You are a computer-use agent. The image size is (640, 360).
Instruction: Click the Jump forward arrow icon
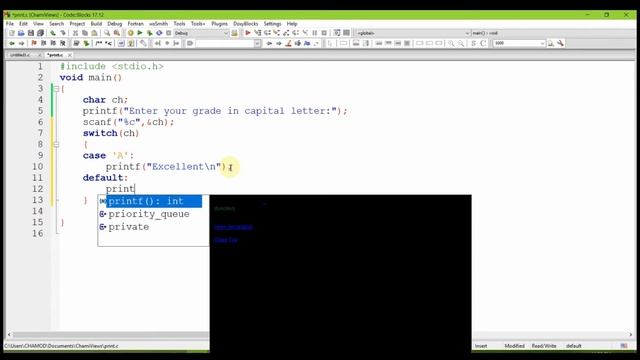coord(21,43)
